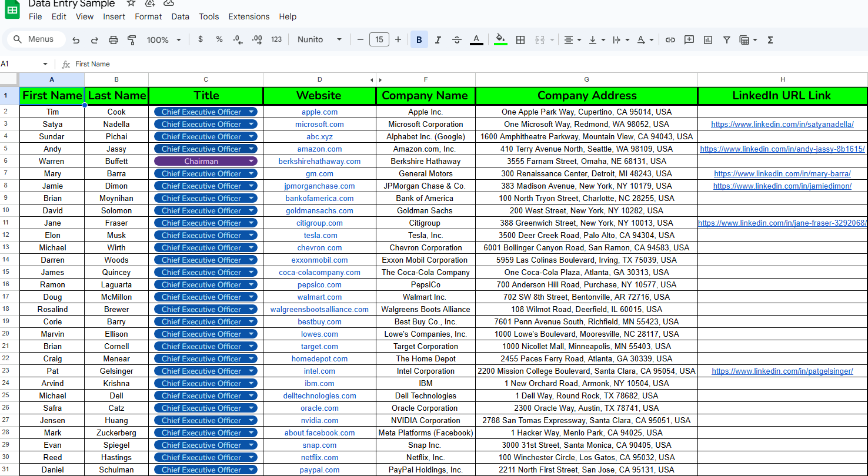Open the apple.com website link
This screenshot has width=868, height=476.
(319, 112)
